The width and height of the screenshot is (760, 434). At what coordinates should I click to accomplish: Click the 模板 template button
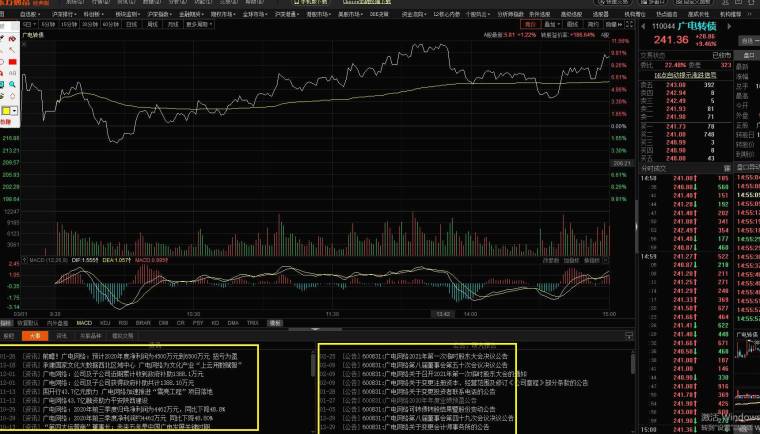point(275,323)
